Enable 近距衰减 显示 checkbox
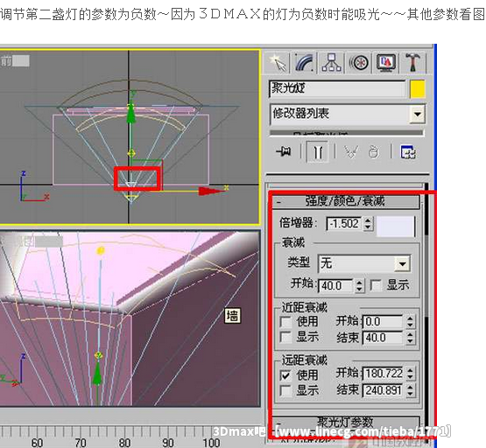Screen dimensions: 486x448 tap(285, 337)
